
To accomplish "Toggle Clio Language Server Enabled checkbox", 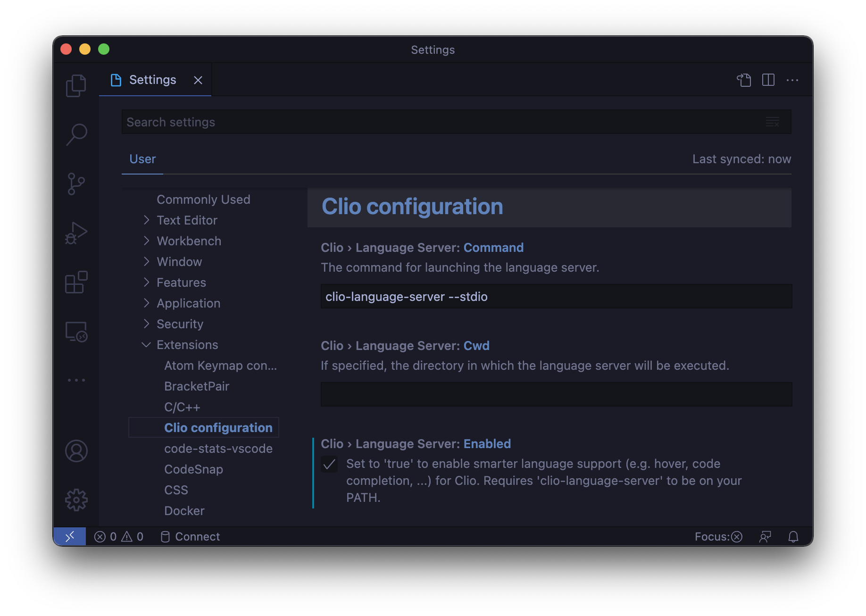I will pyautogui.click(x=329, y=465).
